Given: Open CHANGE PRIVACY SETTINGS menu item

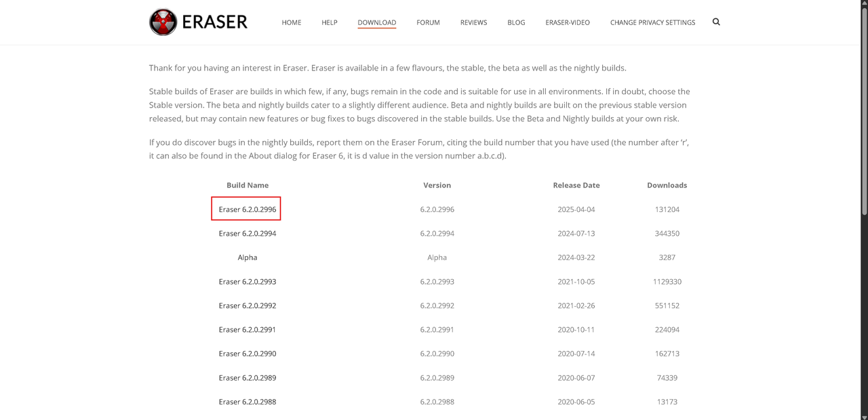Looking at the screenshot, I should tap(653, 22).
